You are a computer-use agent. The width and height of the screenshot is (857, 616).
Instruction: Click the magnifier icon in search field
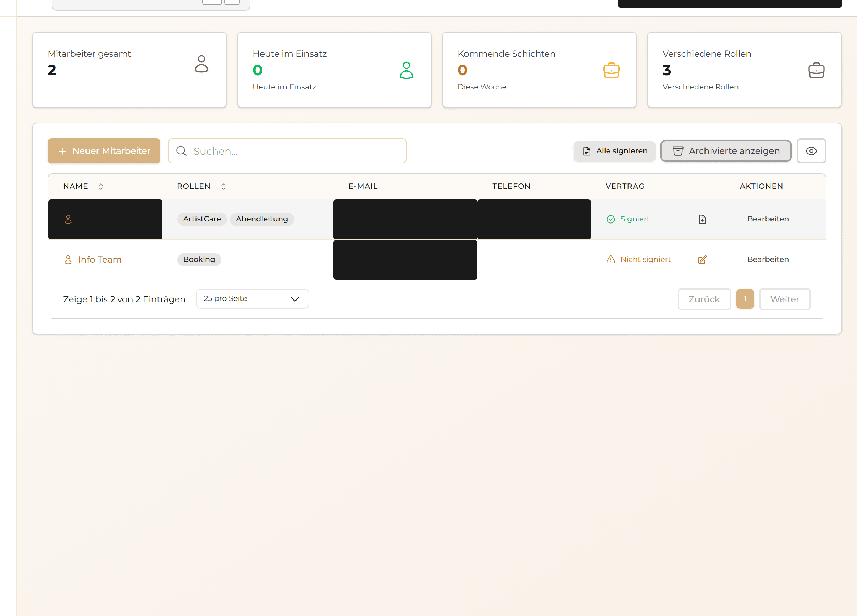(x=181, y=151)
